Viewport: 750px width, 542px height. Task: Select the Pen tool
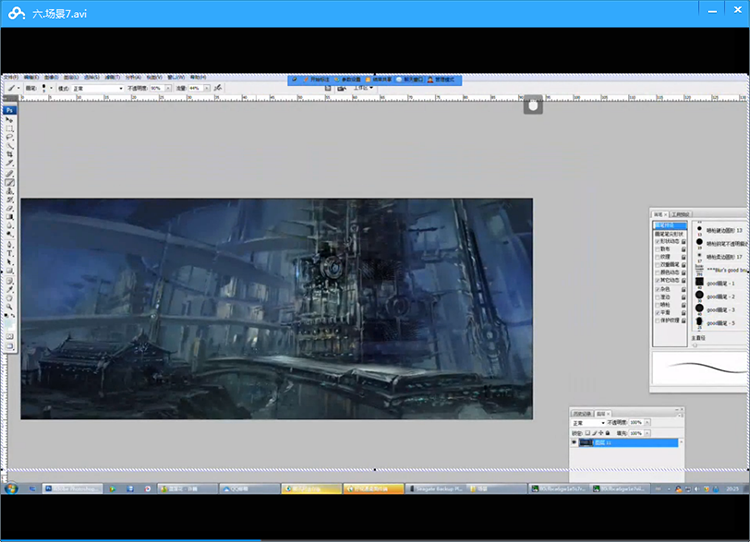tap(9, 243)
